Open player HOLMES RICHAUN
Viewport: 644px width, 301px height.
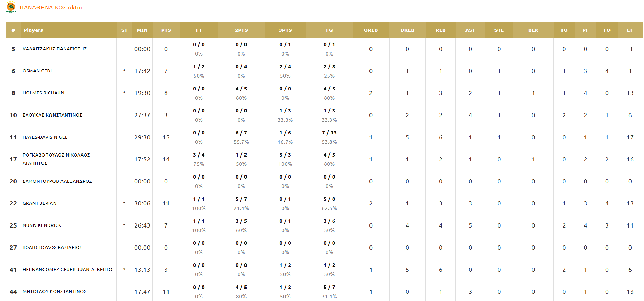pos(44,93)
